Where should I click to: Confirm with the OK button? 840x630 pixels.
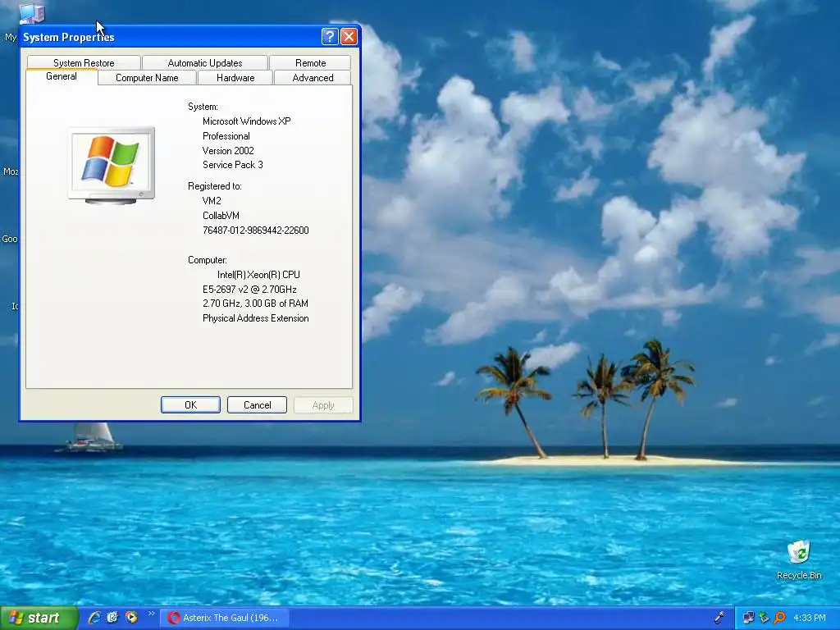(190, 405)
